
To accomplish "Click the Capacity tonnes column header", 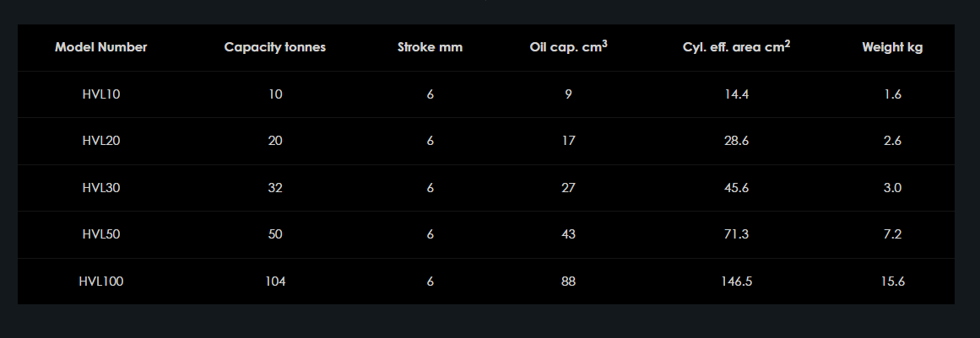I will click(x=275, y=47).
